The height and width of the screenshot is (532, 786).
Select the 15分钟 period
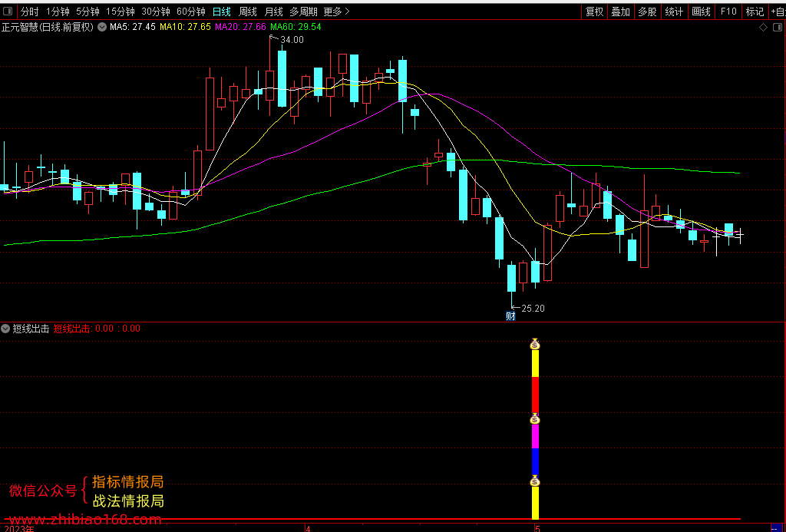pos(121,12)
